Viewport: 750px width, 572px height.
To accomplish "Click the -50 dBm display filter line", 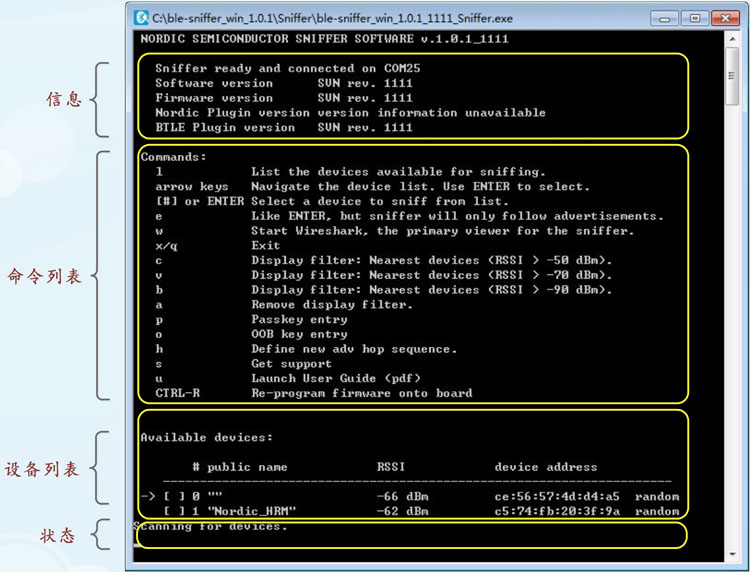I will [x=431, y=261].
